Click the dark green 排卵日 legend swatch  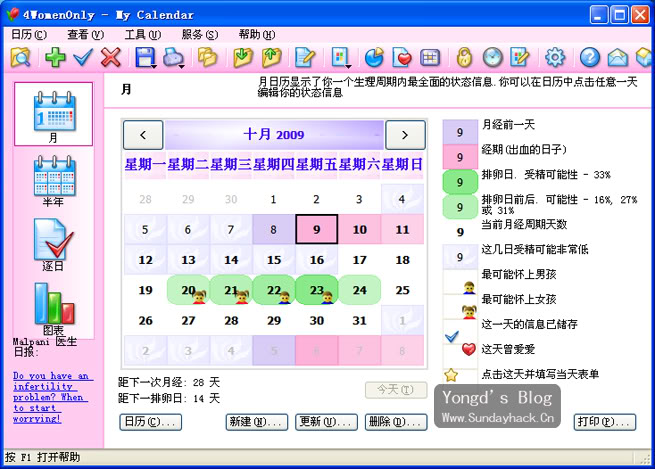click(x=460, y=182)
